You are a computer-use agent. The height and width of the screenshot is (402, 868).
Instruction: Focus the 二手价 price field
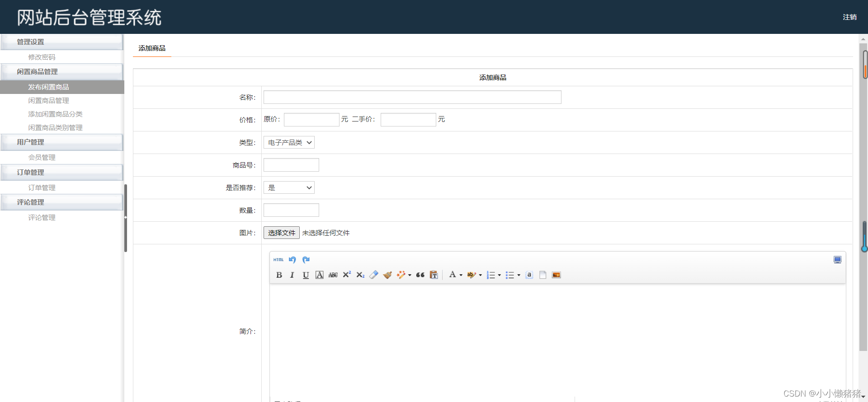(408, 120)
